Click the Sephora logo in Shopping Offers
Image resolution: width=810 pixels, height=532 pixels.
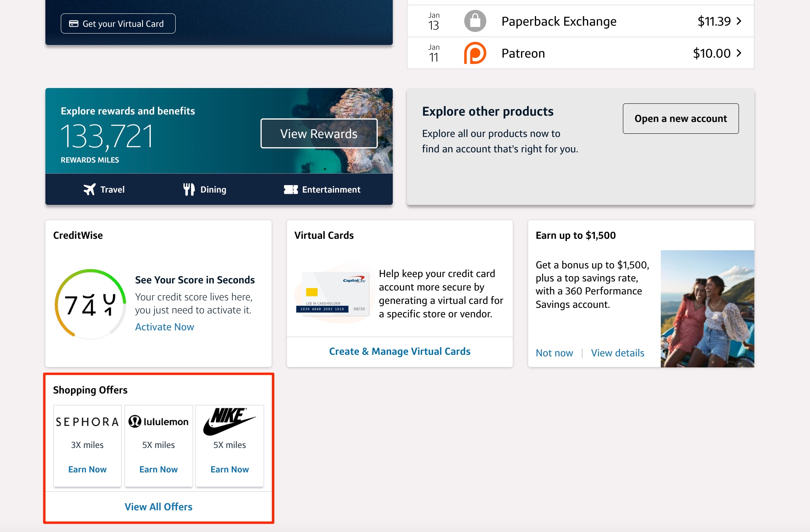87,421
